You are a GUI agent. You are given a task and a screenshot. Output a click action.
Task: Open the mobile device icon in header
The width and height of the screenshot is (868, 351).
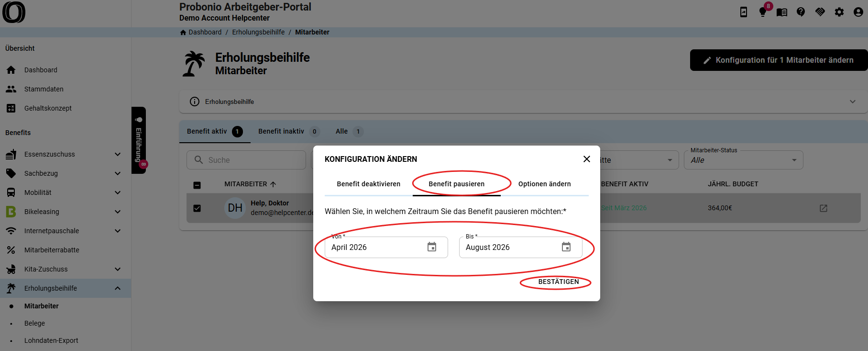click(744, 12)
